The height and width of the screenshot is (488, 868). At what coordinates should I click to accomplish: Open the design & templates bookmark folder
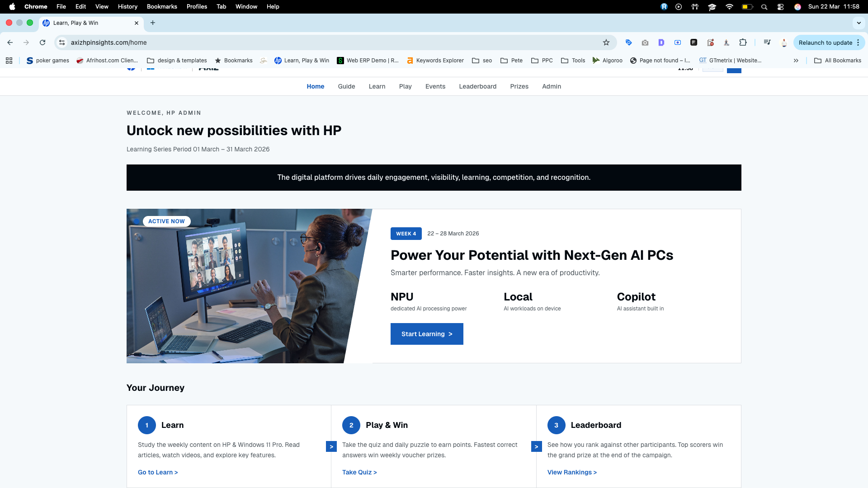pos(177,61)
